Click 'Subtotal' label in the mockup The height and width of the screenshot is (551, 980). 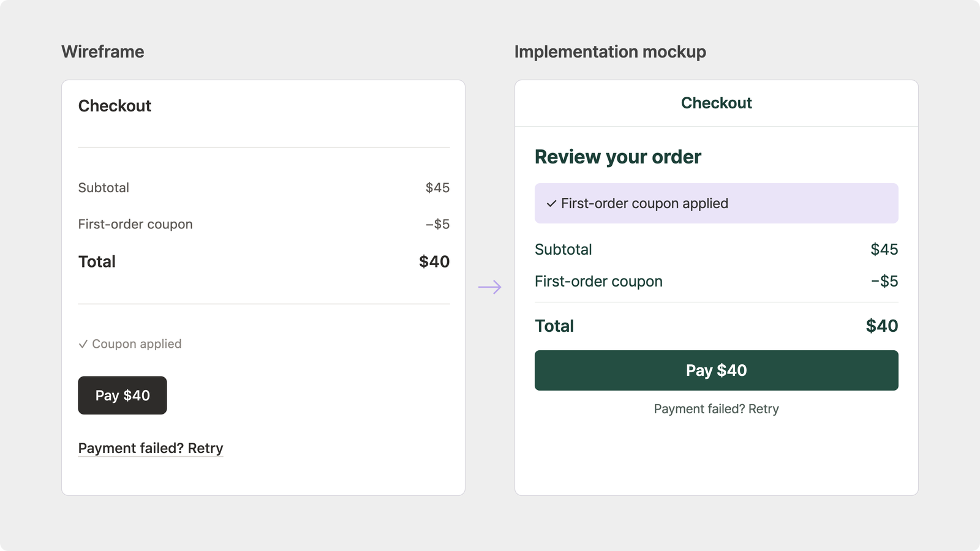563,249
